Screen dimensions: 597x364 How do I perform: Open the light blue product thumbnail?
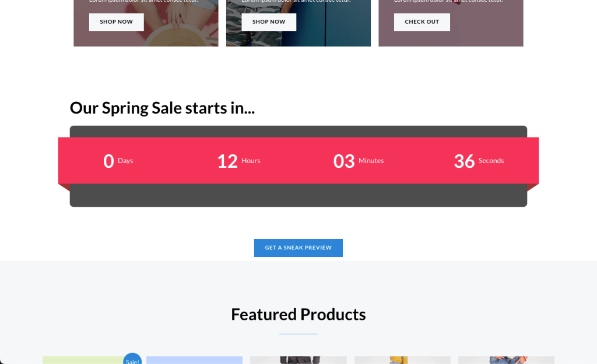(x=194, y=360)
